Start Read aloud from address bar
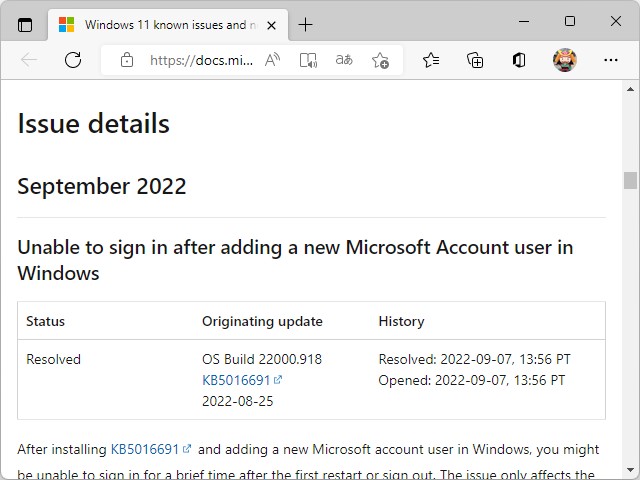Image resolution: width=640 pixels, height=480 pixels. click(x=272, y=60)
